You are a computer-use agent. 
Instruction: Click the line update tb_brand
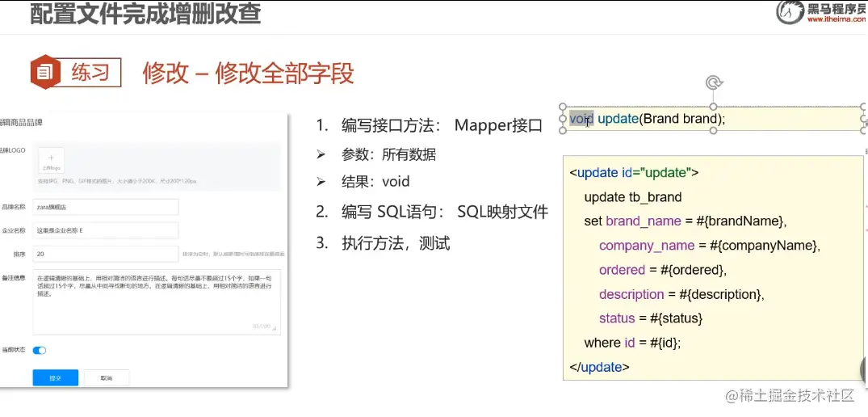[x=633, y=197]
